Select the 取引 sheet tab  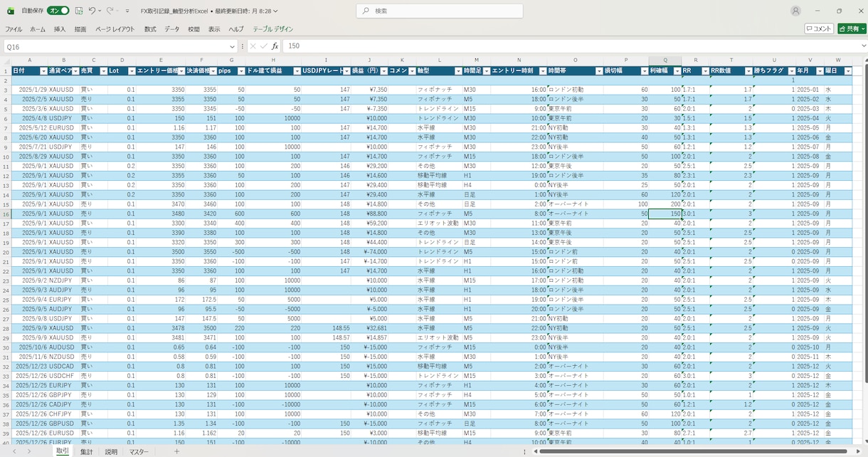63,451
